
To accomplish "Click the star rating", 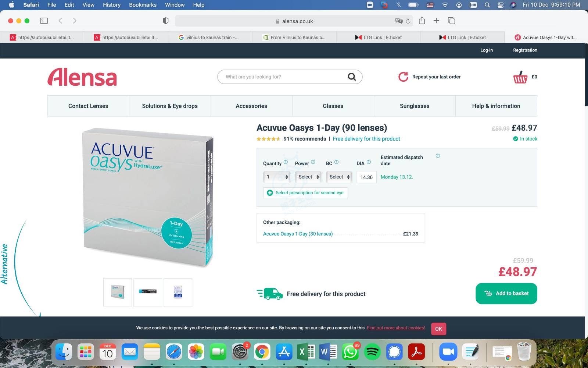I will tap(268, 139).
